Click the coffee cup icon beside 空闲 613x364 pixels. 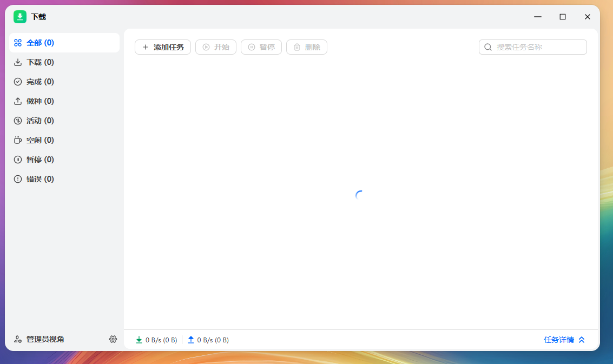point(17,140)
